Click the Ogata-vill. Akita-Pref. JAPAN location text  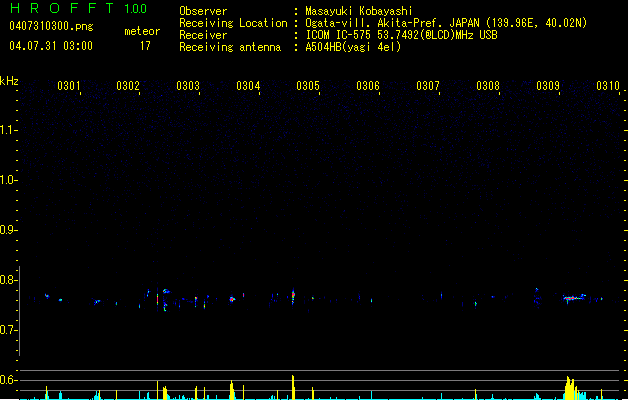(446, 23)
